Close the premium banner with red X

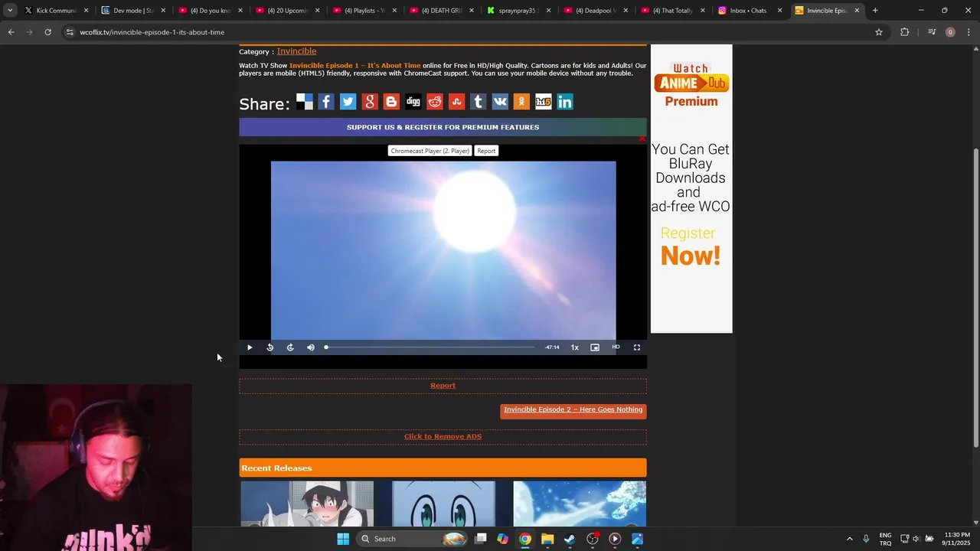click(642, 139)
